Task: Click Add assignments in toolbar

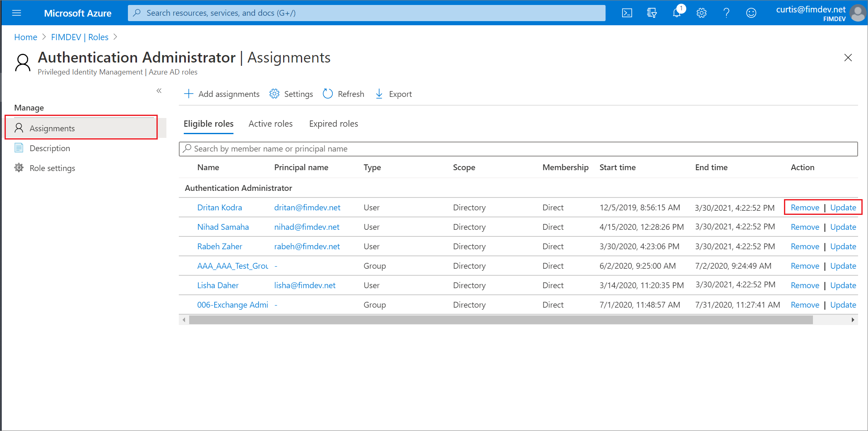Action: 222,94
